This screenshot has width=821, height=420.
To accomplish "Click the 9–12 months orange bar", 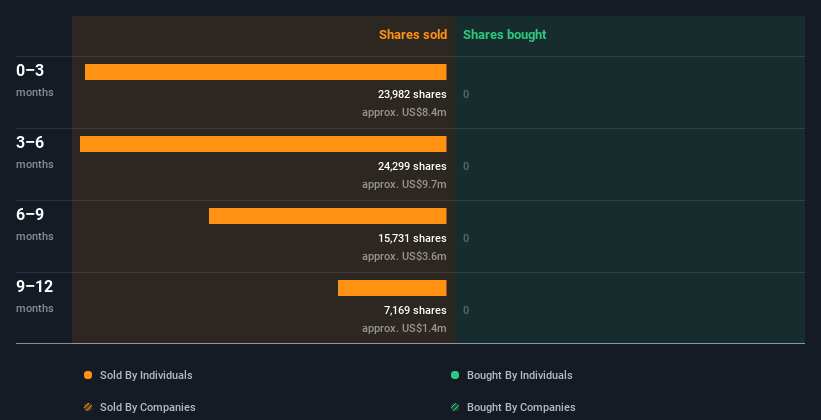I will [392, 288].
